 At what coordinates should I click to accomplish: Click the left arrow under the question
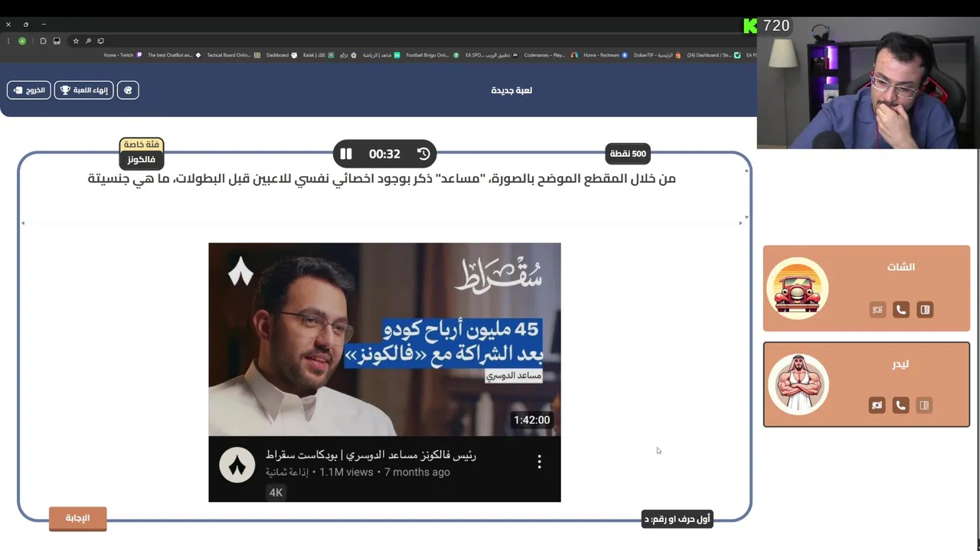pos(23,223)
